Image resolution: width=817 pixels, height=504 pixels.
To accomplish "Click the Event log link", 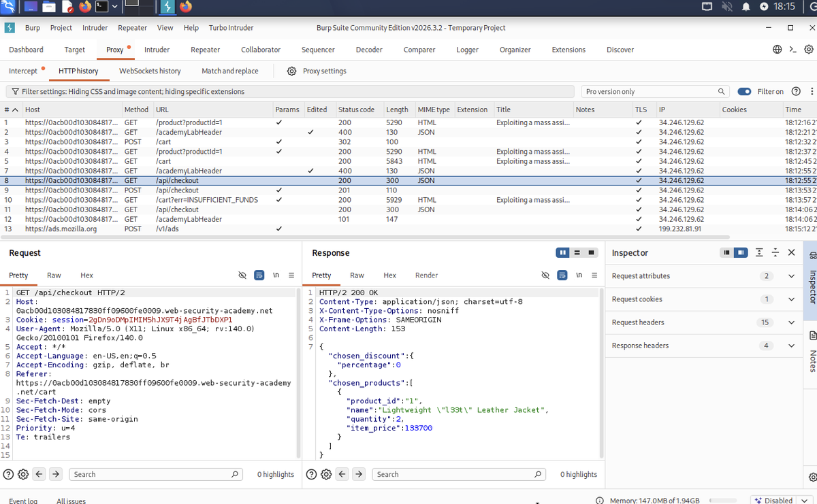I will point(23,501).
